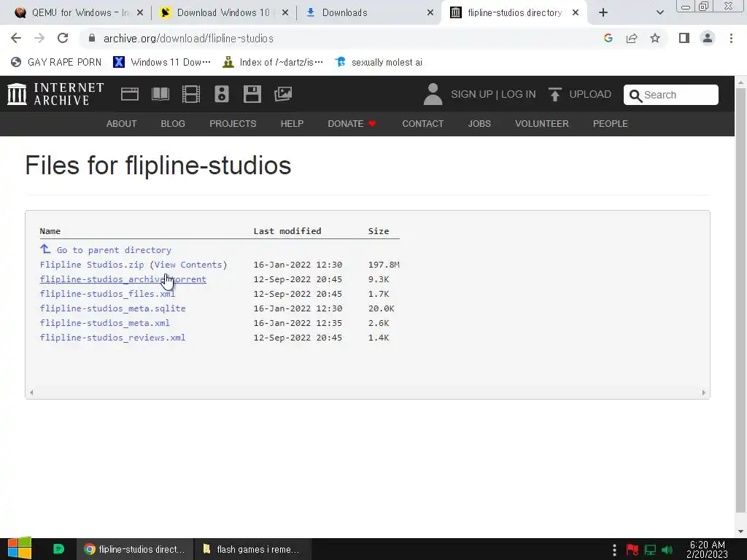Open the VOLUNTEER menu item

(x=542, y=124)
